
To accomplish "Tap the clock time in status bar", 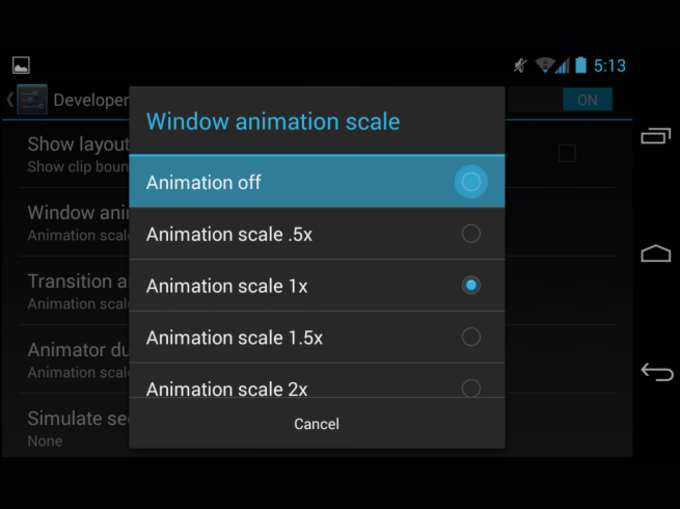I will (x=610, y=66).
